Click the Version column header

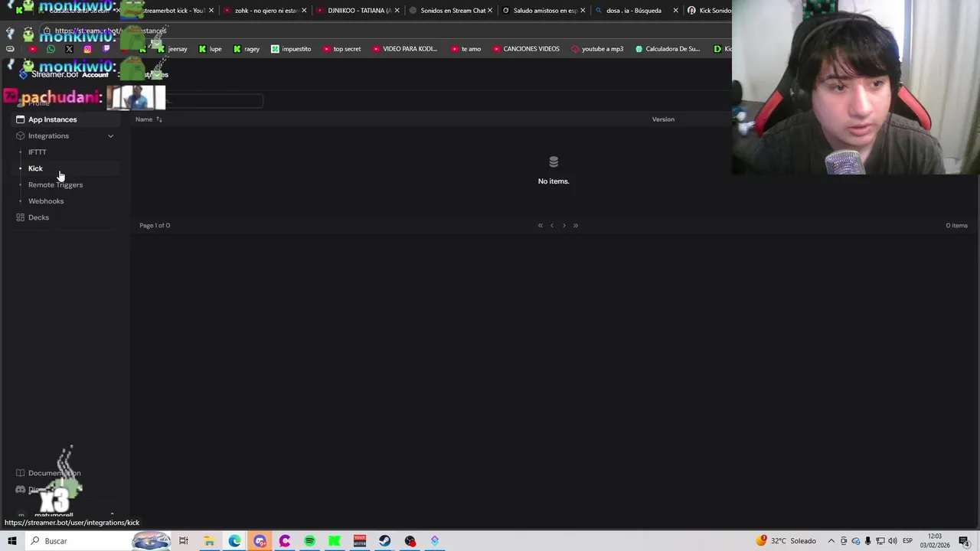click(x=663, y=119)
